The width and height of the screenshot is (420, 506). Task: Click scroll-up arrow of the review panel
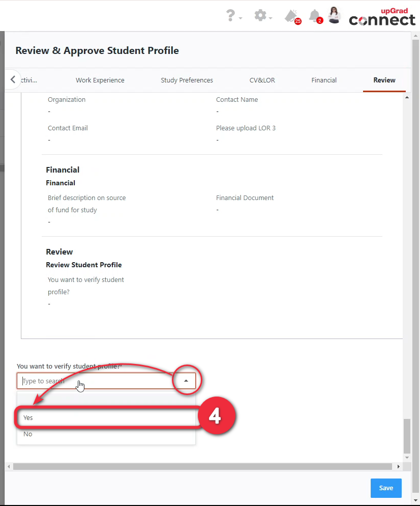406,97
